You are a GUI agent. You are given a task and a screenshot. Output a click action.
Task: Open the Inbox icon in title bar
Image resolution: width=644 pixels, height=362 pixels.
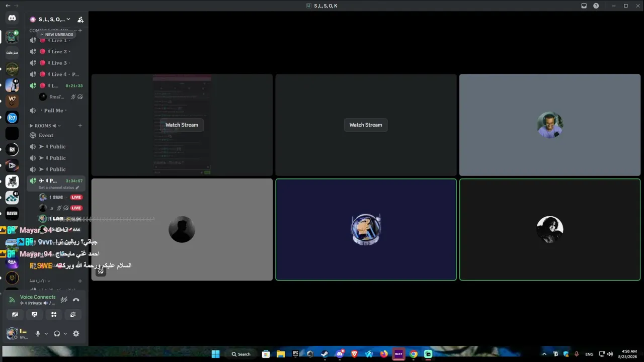(584, 6)
